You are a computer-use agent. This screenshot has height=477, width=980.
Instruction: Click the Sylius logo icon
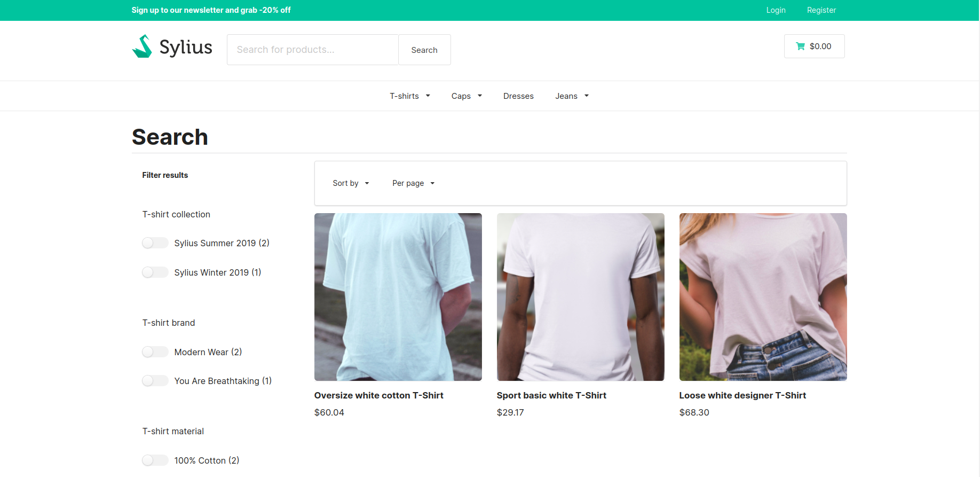(x=142, y=46)
